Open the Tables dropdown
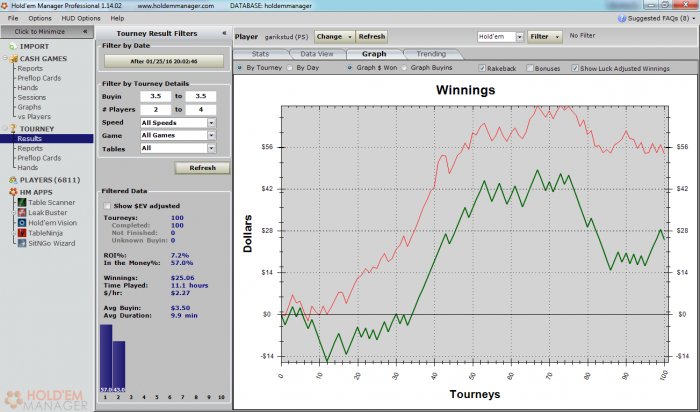The width and height of the screenshot is (700, 412). click(x=212, y=148)
